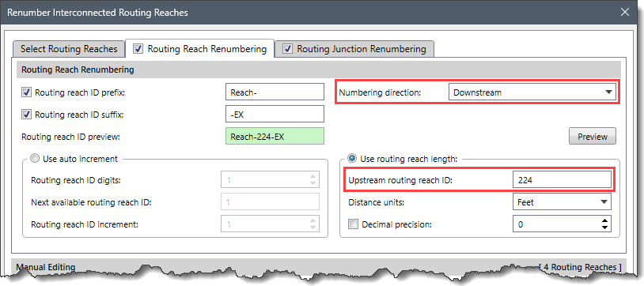
Task: Edit the Upstream routing reach ID field
Action: 562,179
